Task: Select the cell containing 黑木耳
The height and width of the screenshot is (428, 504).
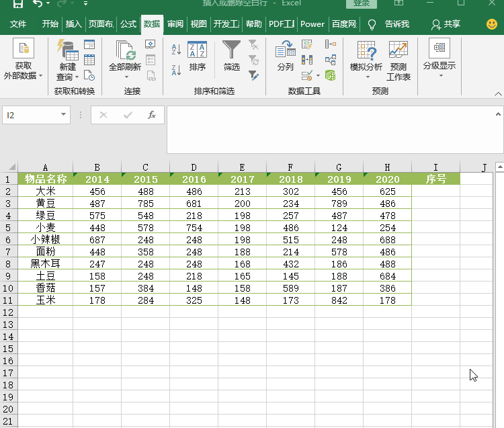Action: (45, 264)
